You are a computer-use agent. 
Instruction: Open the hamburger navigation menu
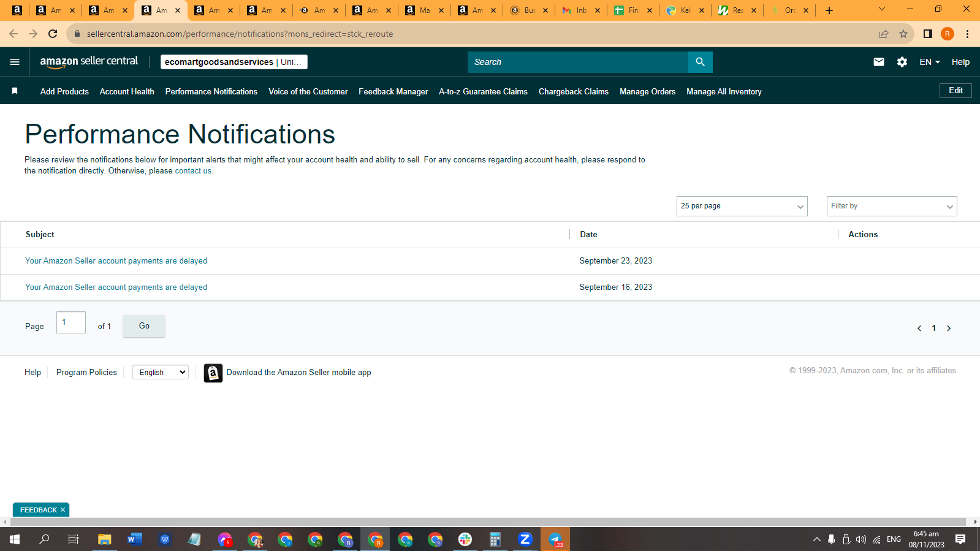15,62
